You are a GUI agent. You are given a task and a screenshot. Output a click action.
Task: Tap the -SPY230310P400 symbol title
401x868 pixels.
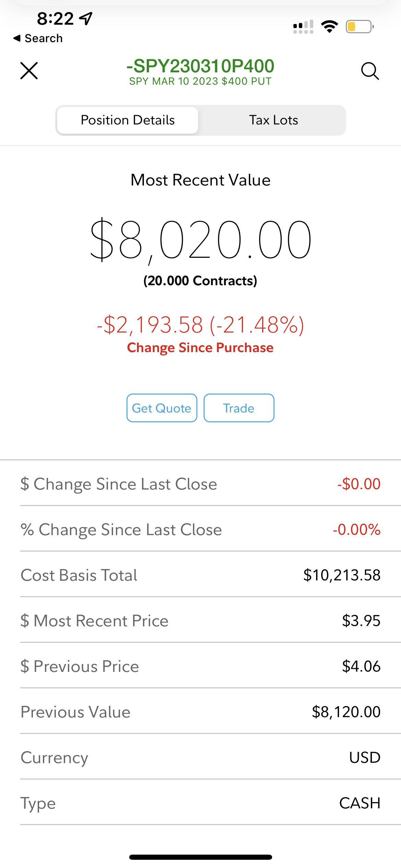click(200, 66)
